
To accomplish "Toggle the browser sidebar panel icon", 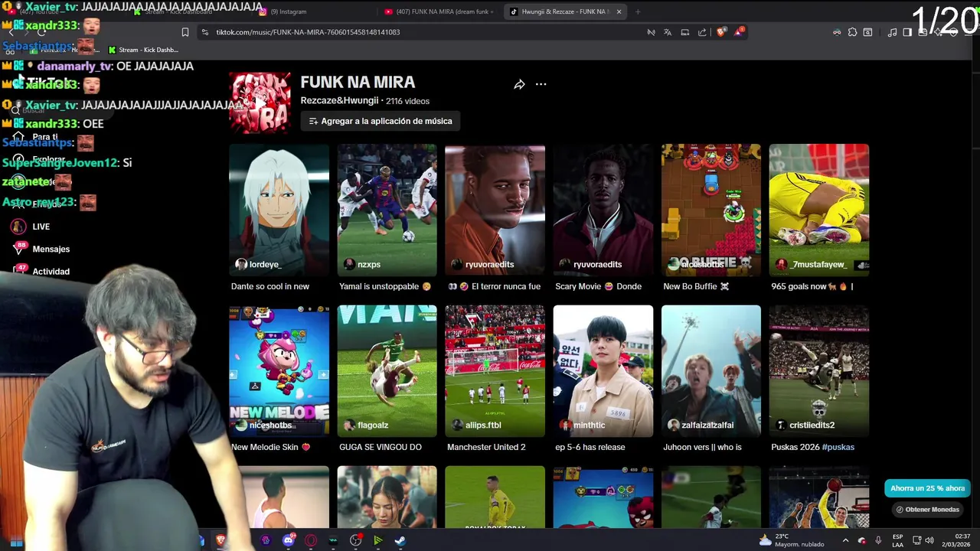I will (907, 32).
